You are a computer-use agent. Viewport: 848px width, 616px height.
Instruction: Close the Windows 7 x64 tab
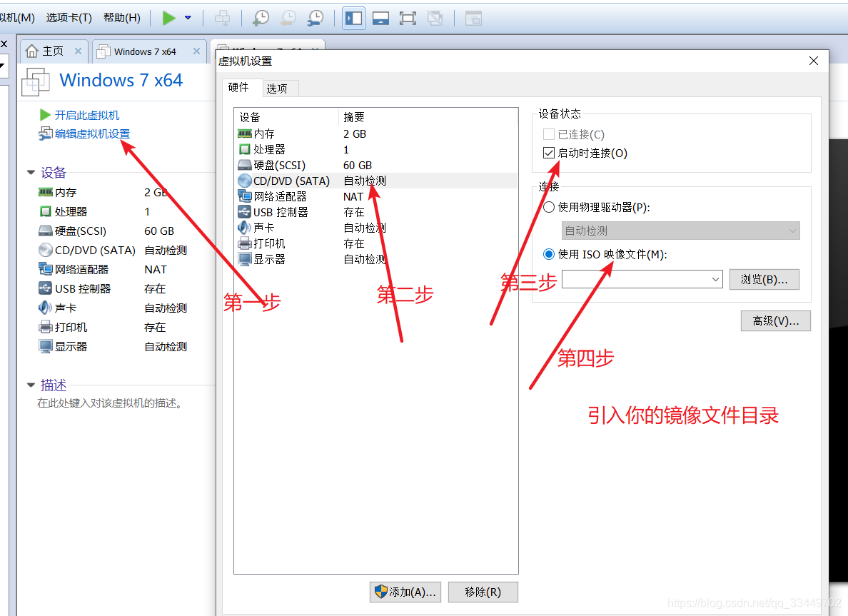(196, 51)
